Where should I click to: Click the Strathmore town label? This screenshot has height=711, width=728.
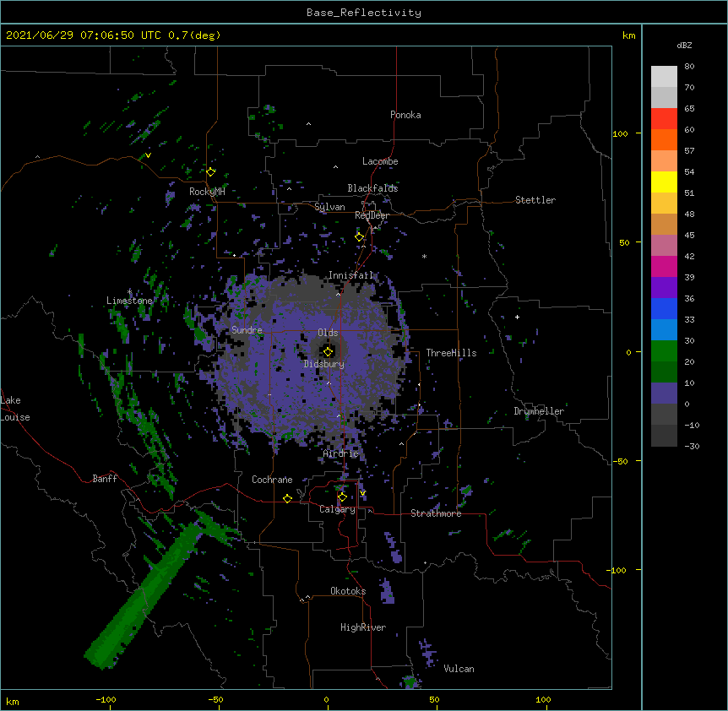click(x=436, y=513)
